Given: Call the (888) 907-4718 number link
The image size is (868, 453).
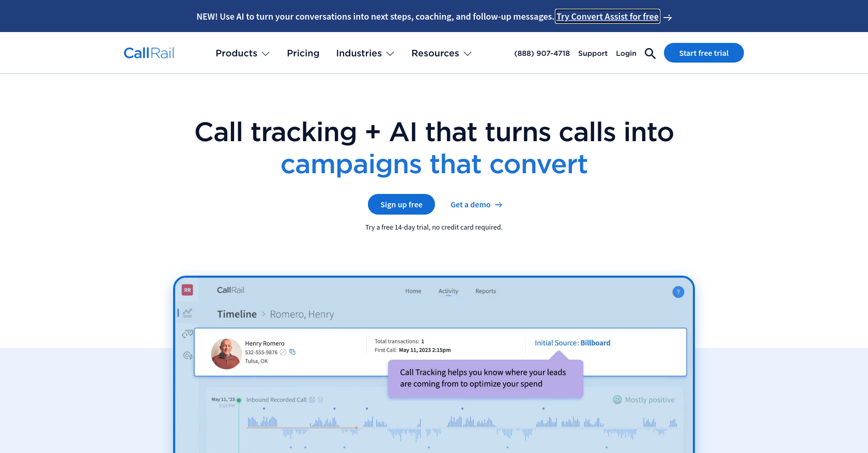Looking at the screenshot, I should [x=542, y=53].
